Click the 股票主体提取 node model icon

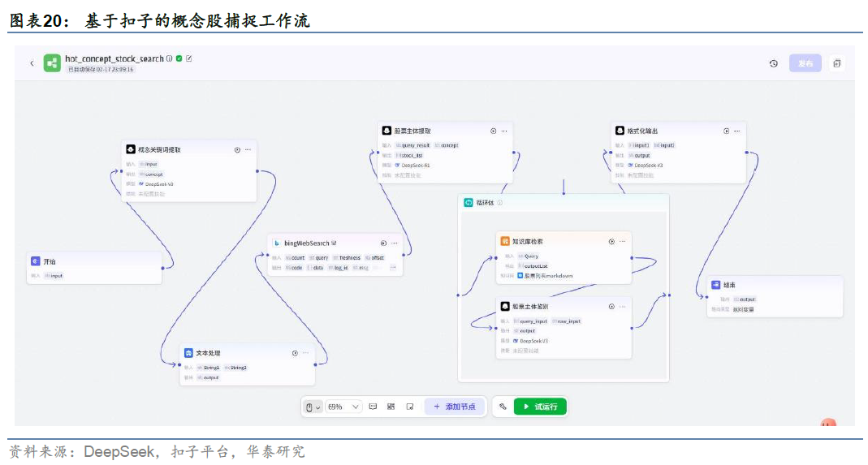point(387,131)
